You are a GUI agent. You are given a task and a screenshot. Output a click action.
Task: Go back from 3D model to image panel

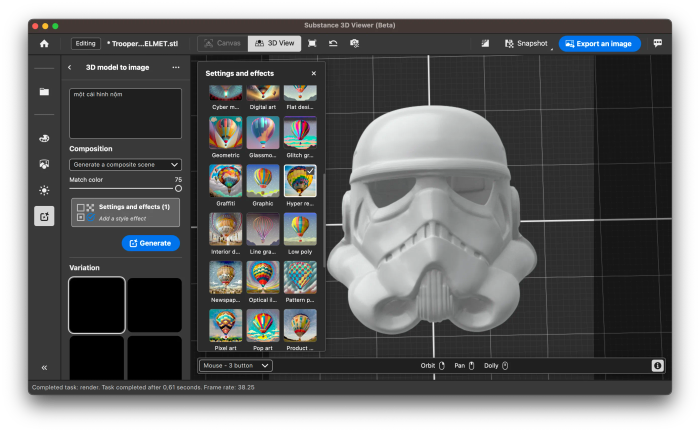70,67
